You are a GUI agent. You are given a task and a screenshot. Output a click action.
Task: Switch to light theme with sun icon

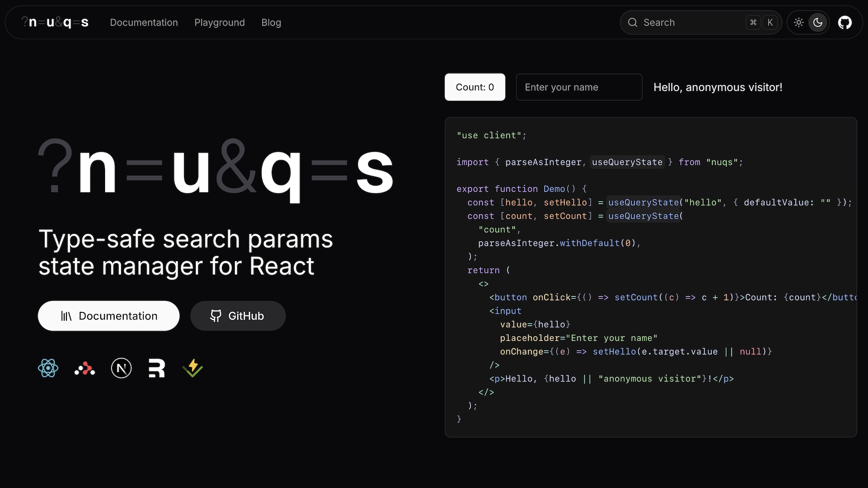pos(799,23)
